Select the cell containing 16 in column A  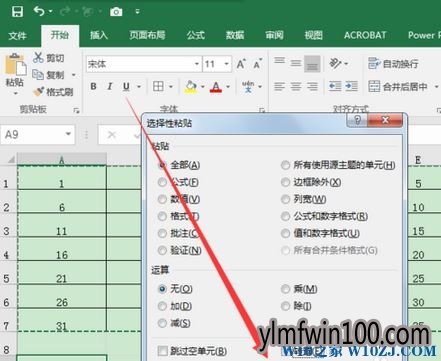click(62, 249)
